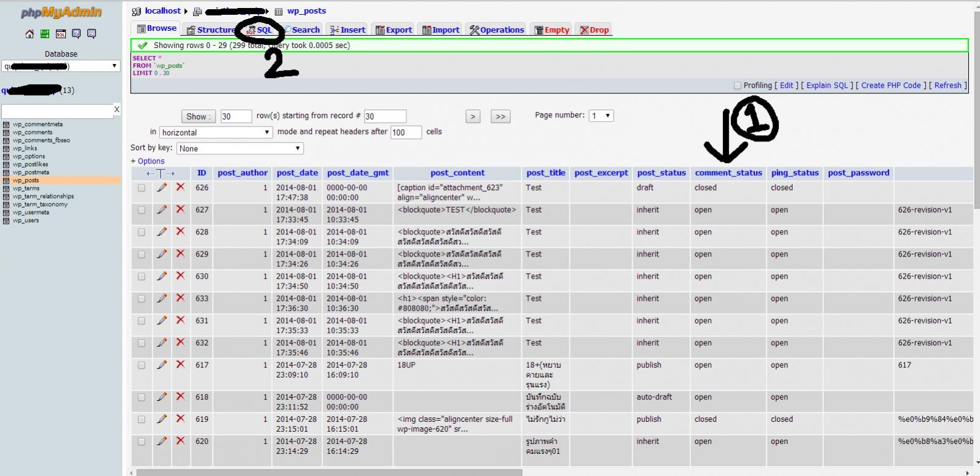Tick the checkbox for row 620
Viewport: 980px width, 476px height.
(141, 442)
